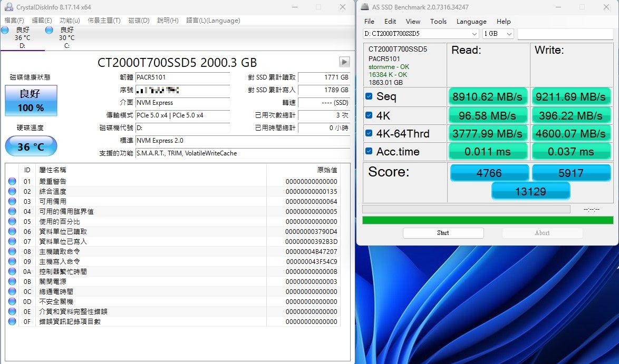
Task: Open the View menu in AS SSD
Action: point(413,21)
